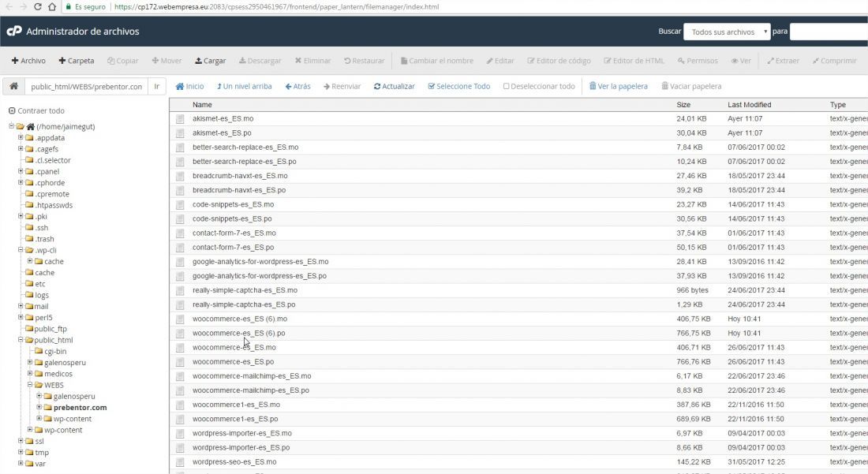Collapse the WEBS folder
This screenshot has height=474, width=868.
30,384
